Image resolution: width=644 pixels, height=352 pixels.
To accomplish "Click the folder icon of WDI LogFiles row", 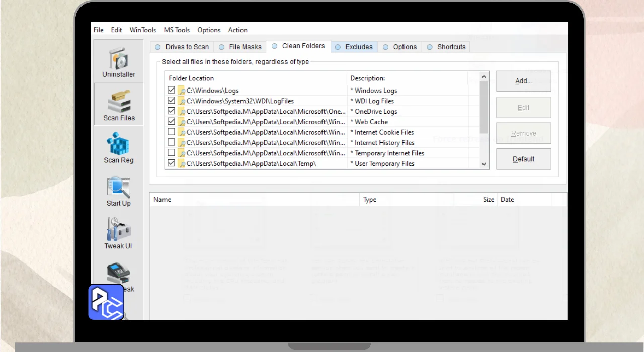I will tap(181, 101).
